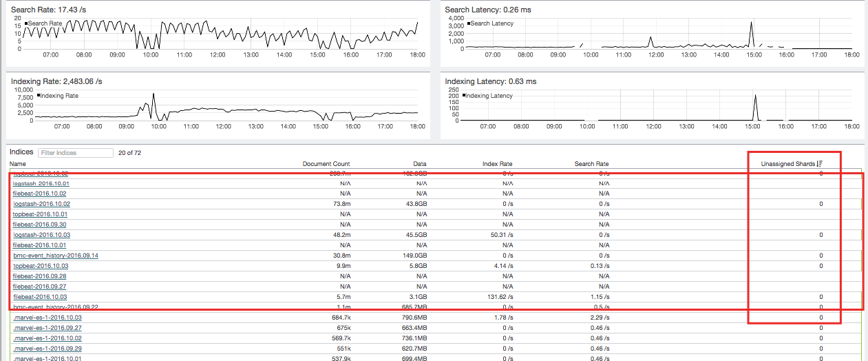Sort the table by the Name column
Viewport: 868px width, 361px height.
[18, 164]
